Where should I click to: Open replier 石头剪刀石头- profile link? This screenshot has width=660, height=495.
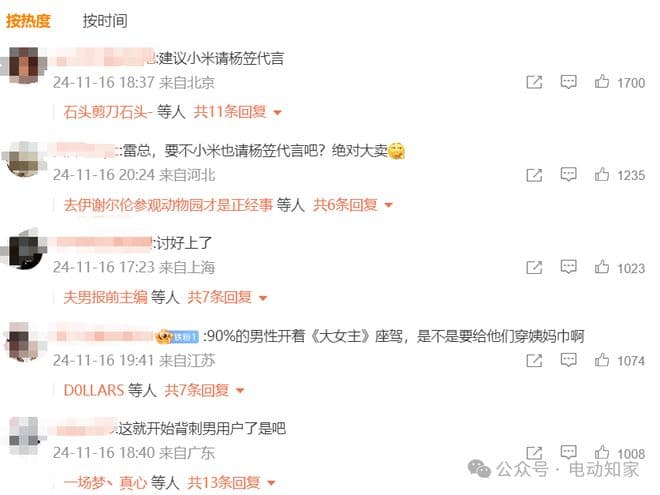tap(107, 112)
